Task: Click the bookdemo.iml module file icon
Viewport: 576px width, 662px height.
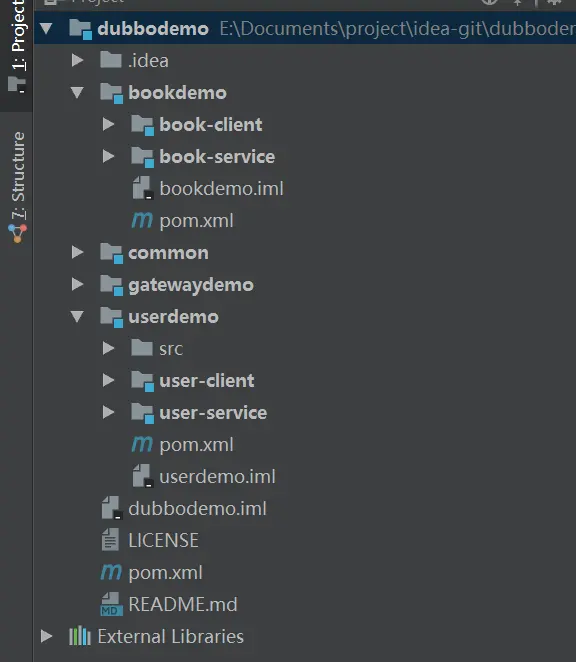Action: 142,188
